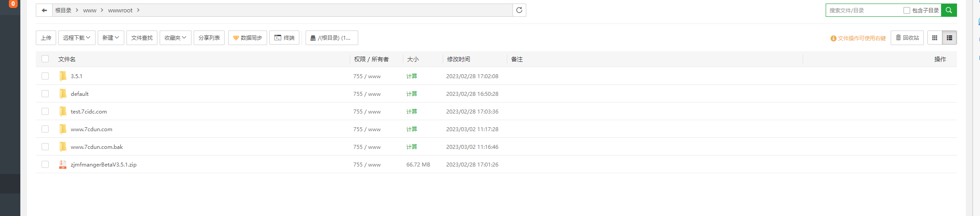
Task: Navigate to 根目录 in breadcrumb
Action: (63, 10)
